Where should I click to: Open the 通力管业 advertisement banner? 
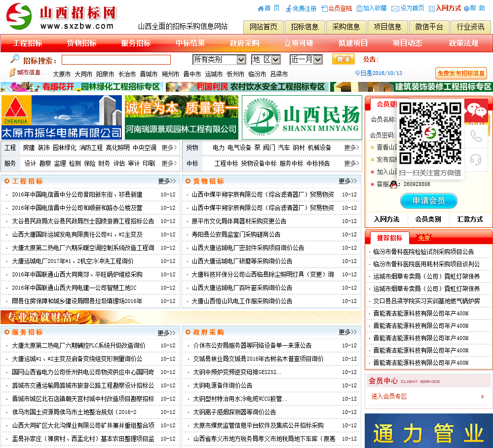[x=428, y=431]
